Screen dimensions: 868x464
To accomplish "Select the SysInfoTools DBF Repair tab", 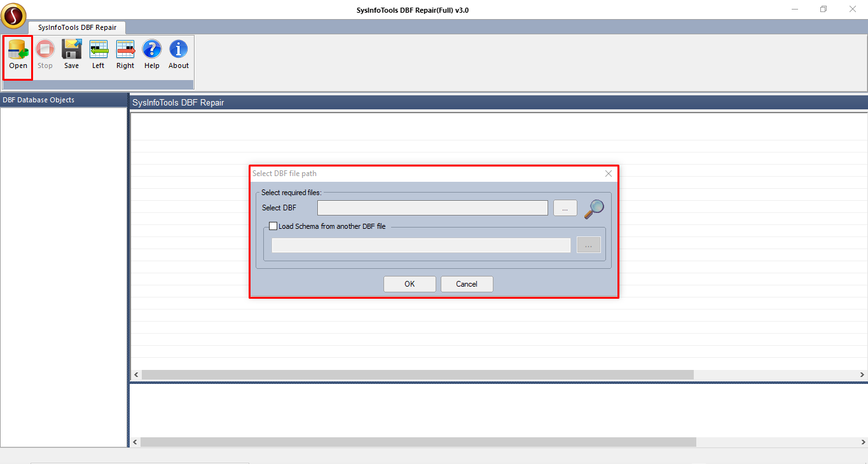I will point(78,27).
